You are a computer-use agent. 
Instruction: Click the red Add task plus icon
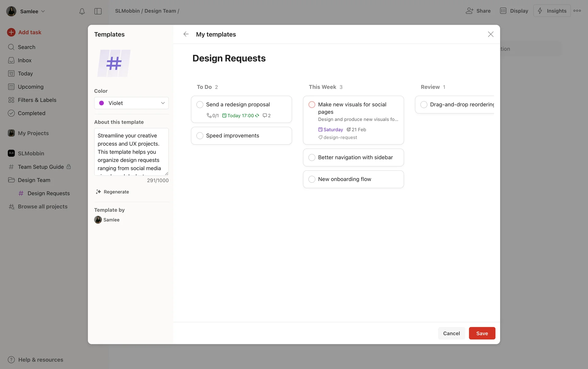[x=11, y=32]
